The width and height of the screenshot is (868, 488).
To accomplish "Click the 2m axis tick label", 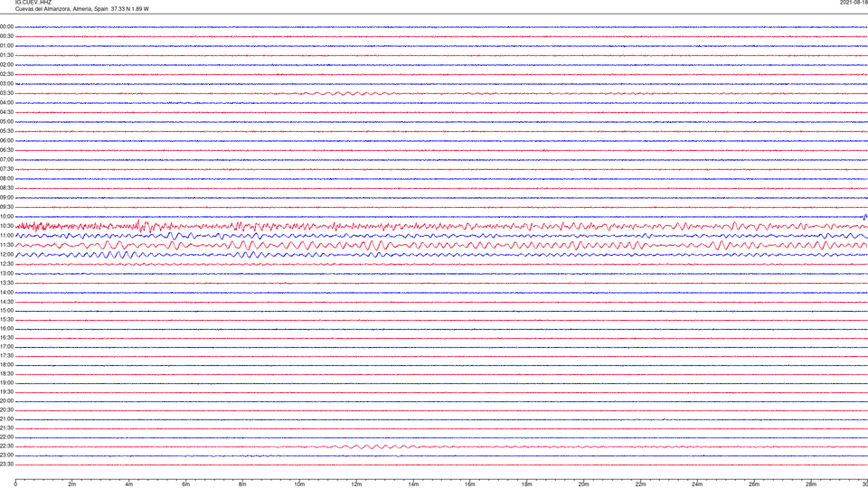I will [x=72, y=484].
